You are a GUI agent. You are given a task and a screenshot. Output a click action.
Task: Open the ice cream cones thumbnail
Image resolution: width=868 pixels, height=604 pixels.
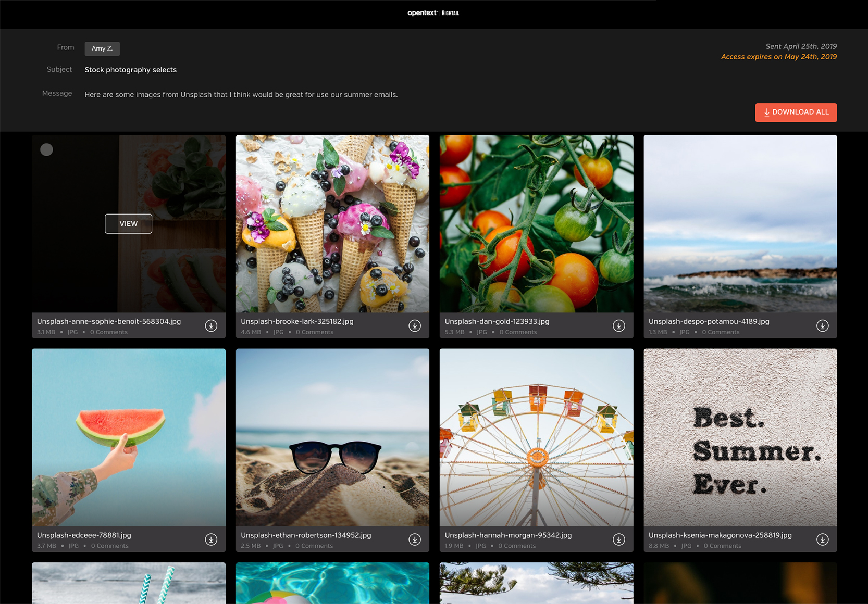pyautogui.click(x=332, y=224)
